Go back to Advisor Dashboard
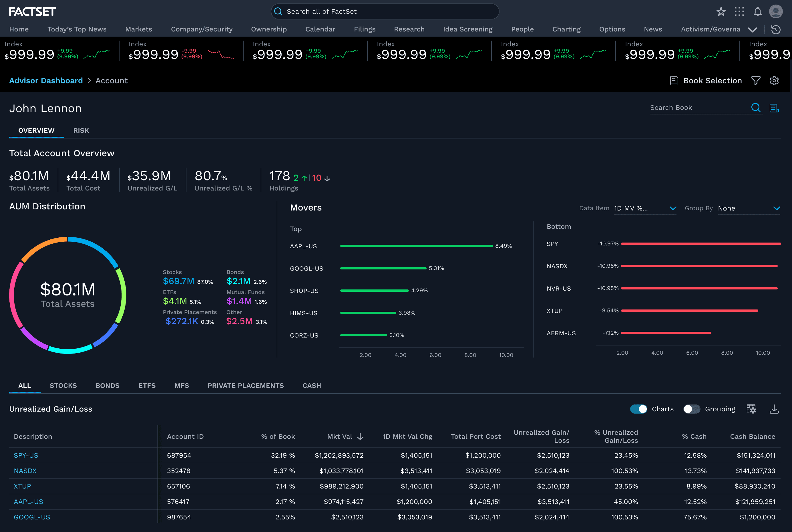792x532 pixels. pos(46,81)
